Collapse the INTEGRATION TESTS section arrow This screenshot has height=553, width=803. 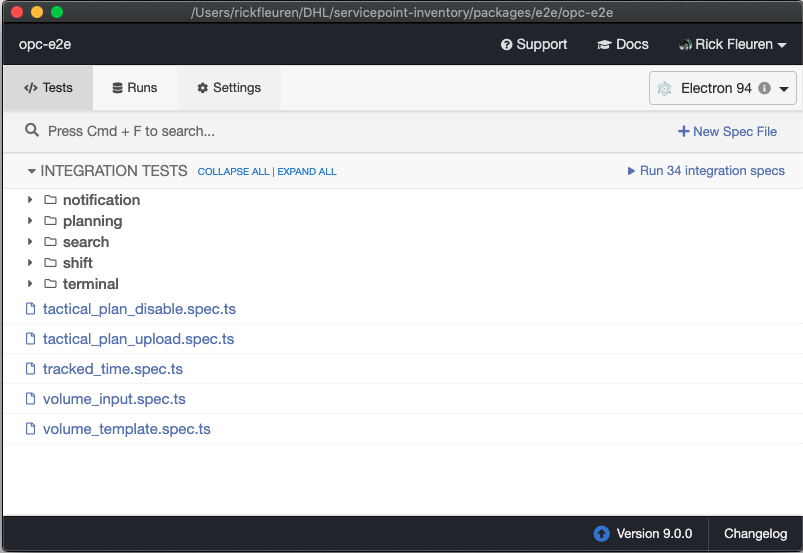tap(32, 171)
